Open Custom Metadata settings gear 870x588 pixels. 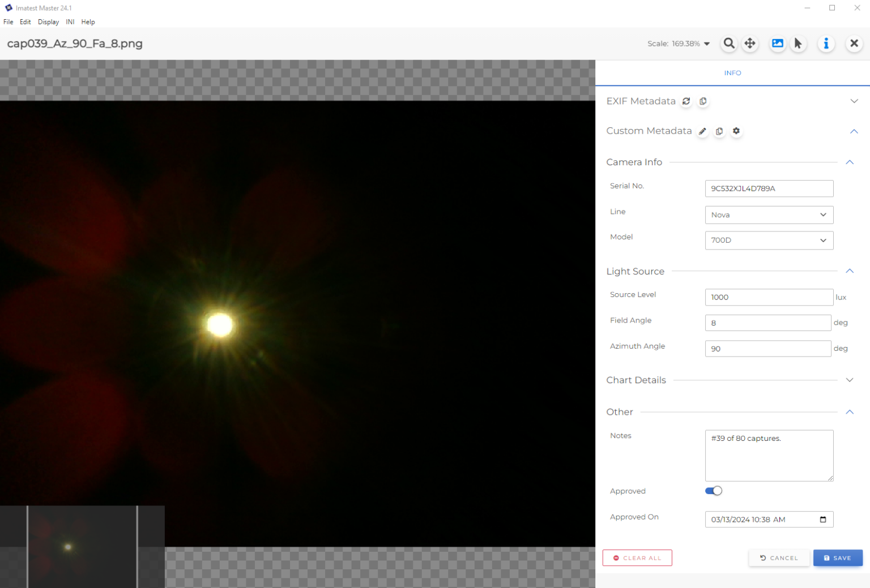pos(736,131)
